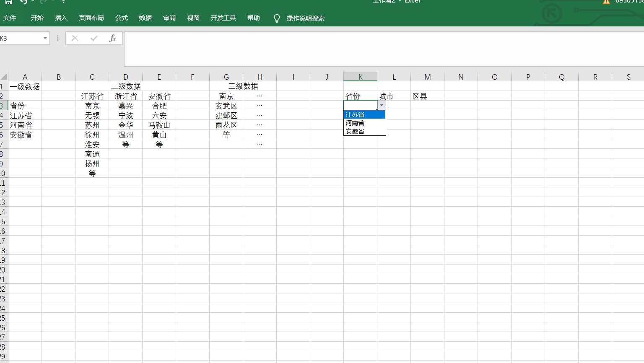Image resolution: width=644 pixels, height=363 pixels.
Task: Open the 数据 ribbon tab
Action: (145, 18)
